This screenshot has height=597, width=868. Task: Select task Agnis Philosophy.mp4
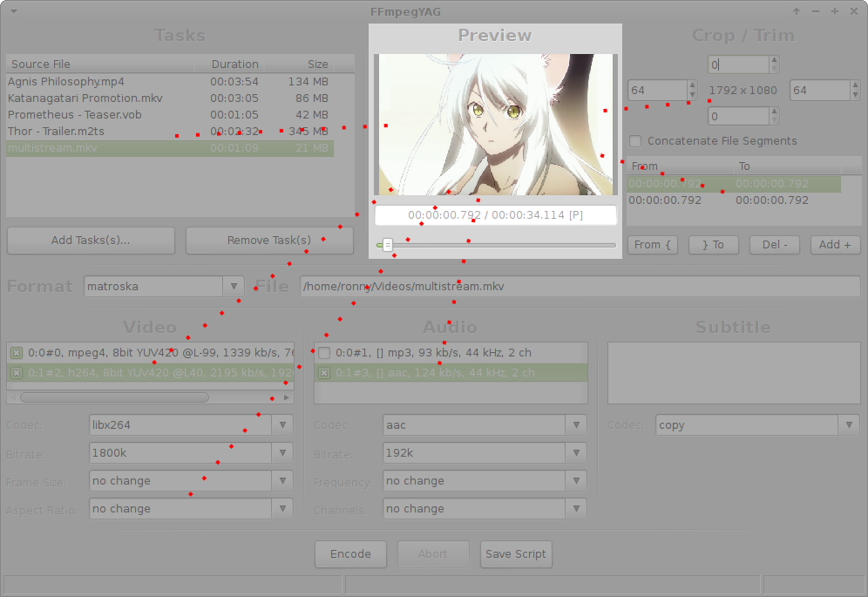point(170,81)
